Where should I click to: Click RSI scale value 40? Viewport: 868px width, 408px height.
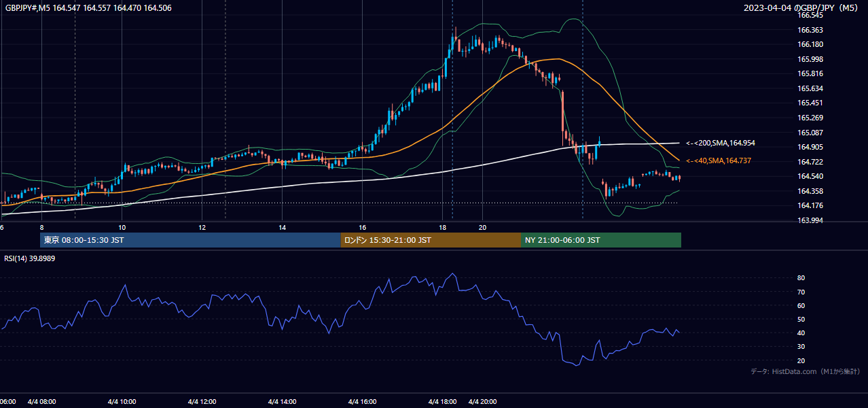(801, 333)
